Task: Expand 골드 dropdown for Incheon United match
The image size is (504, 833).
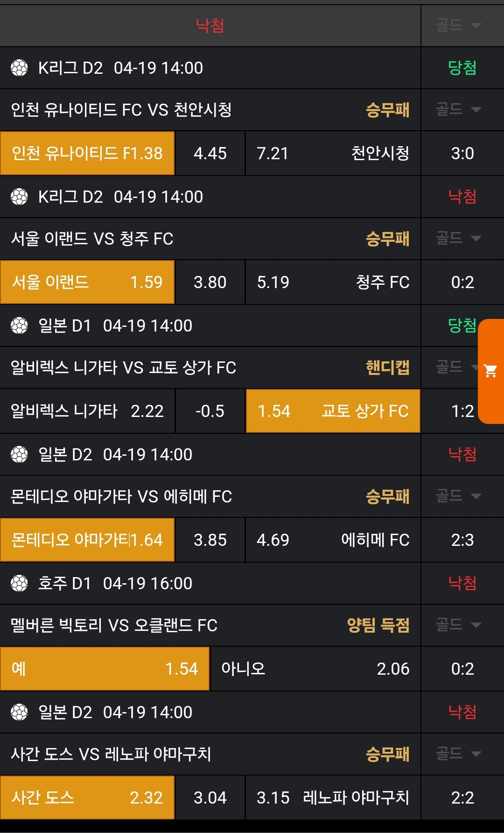Action: 458,110
